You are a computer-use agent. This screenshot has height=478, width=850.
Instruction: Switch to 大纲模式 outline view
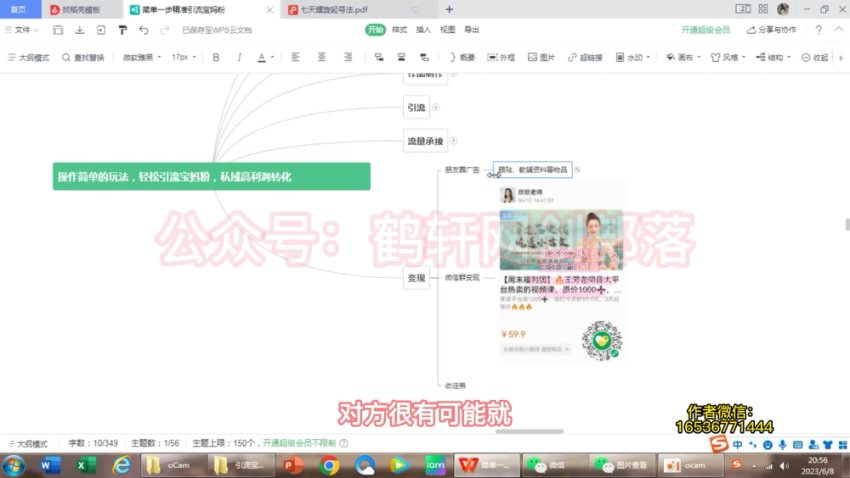28,58
